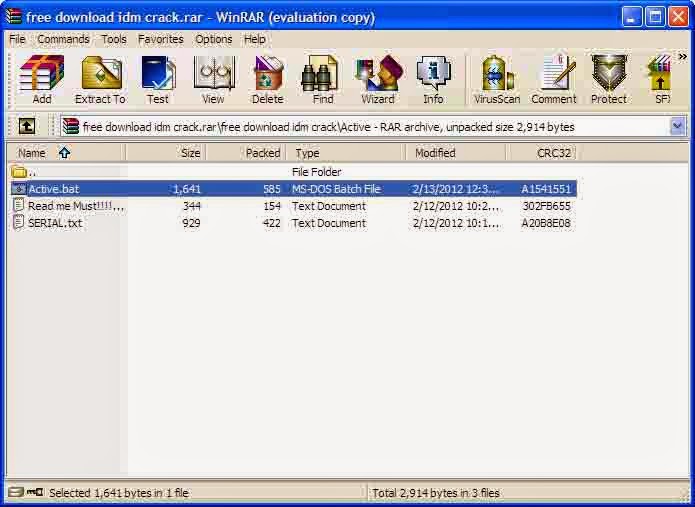Screen dimensions: 695x507
Task: Close the WinRAR window
Action: (678, 17)
